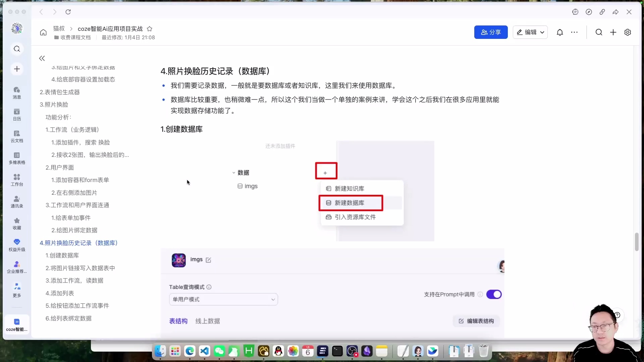Open the 单用户模式 dropdown
The height and width of the screenshot is (362, 644).
coord(223,299)
